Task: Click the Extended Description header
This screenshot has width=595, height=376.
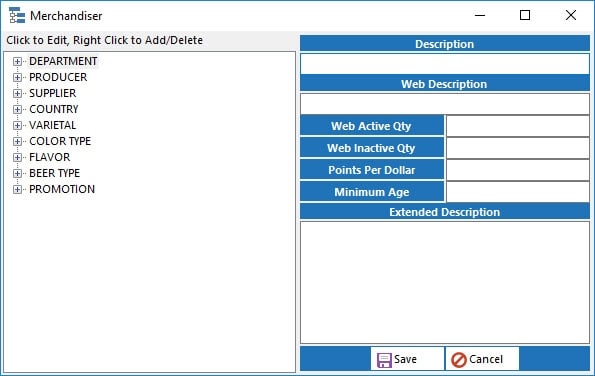Action: click(x=445, y=212)
